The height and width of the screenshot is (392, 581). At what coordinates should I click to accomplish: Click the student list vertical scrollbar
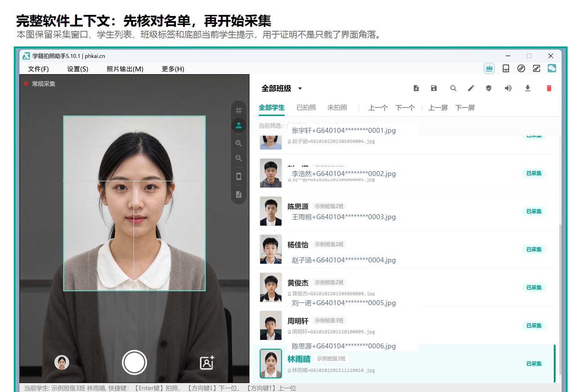tap(560, 299)
